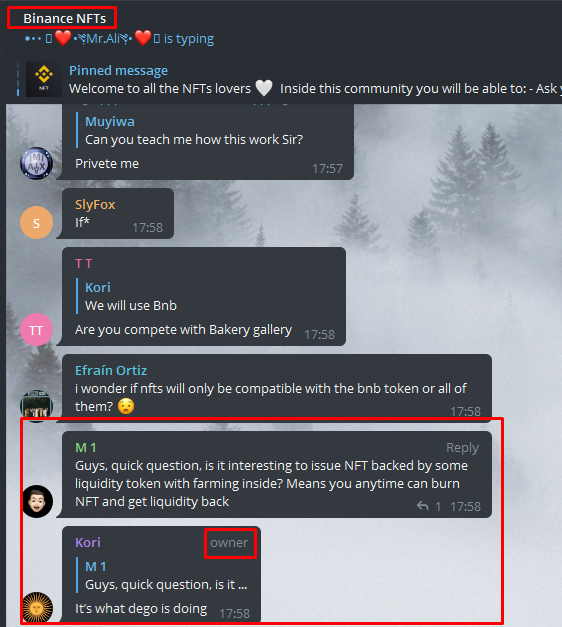The width and height of the screenshot is (562, 627).
Task: Click the SlyFox sender name
Action: (95, 204)
